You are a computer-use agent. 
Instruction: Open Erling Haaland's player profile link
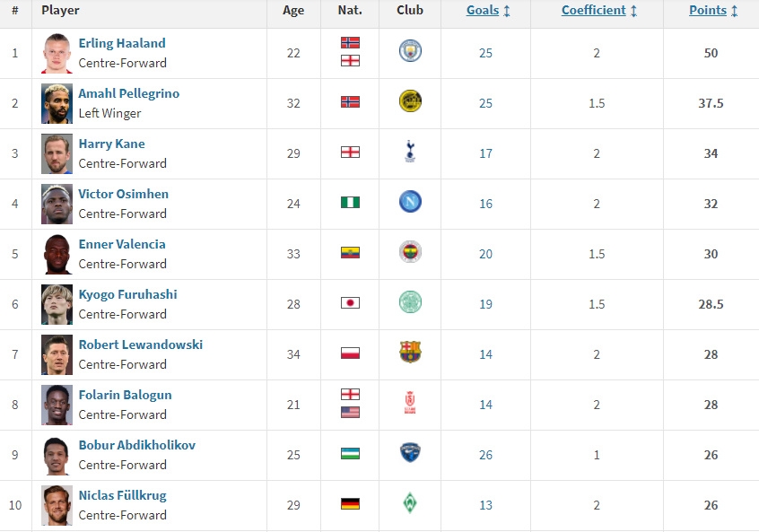pyautogui.click(x=122, y=43)
